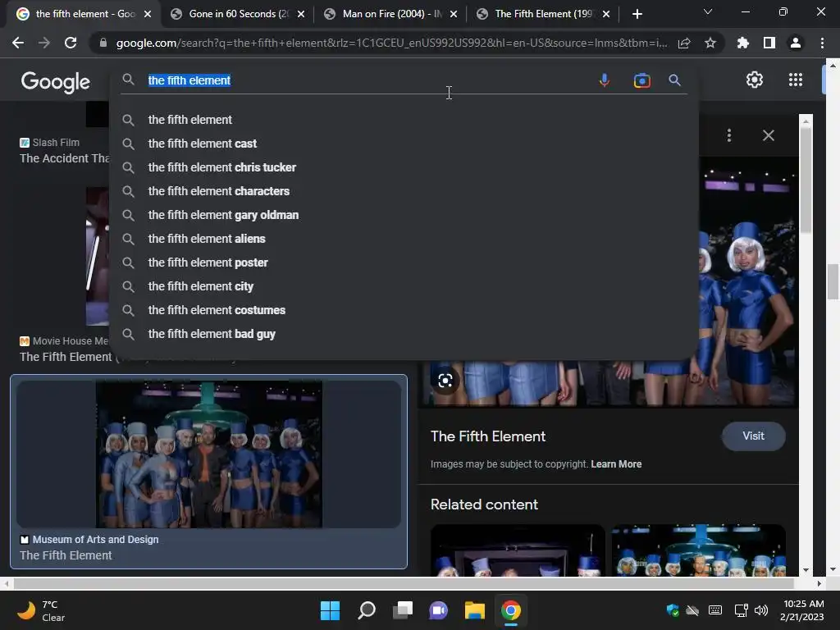Go back to previous page
Screen dimensions: 840x630
(x=18, y=43)
